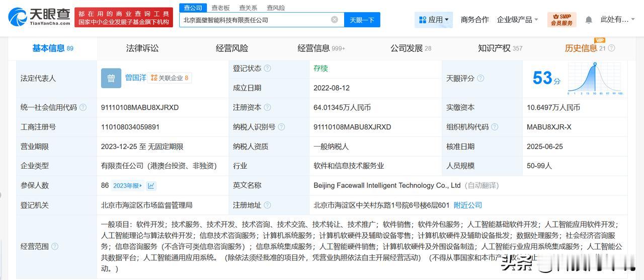Click the SVIP 会员服务 badge
Viewport: 644px width, 280px height.
coord(561,20)
